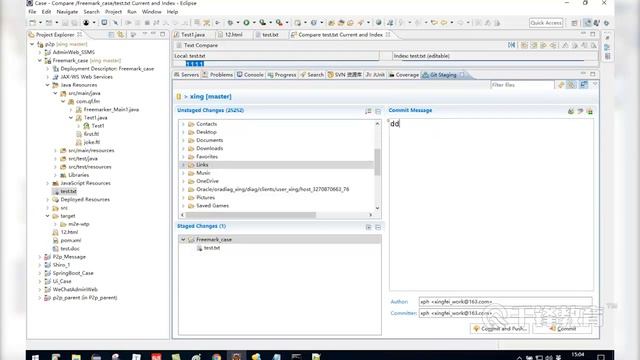640x360 pixels.
Task: Collapse src/main/java folder
Action: pos(55,93)
